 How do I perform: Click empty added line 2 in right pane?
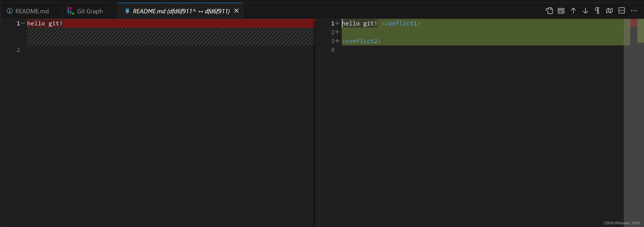[482, 32]
